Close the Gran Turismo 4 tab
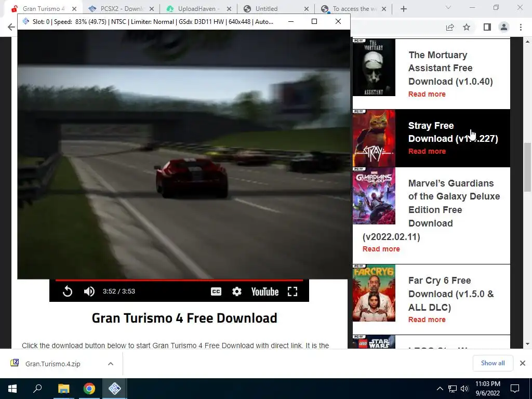This screenshot has width=532, height=399. (x=74, y=9)
